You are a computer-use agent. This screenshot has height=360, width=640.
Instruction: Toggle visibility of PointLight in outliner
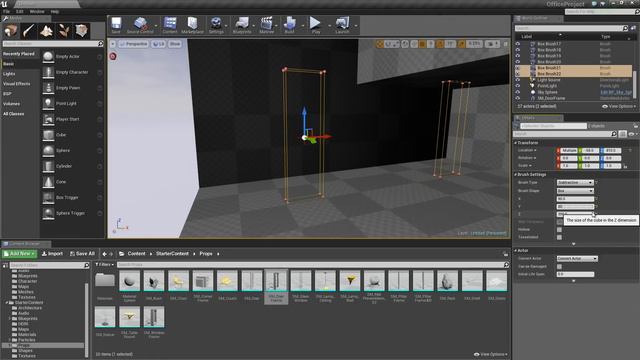[518, 86]
